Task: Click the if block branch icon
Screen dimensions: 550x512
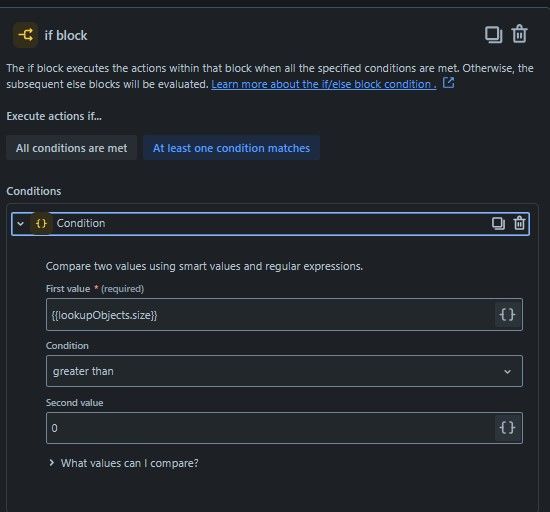Action: (x=25, y=35)
